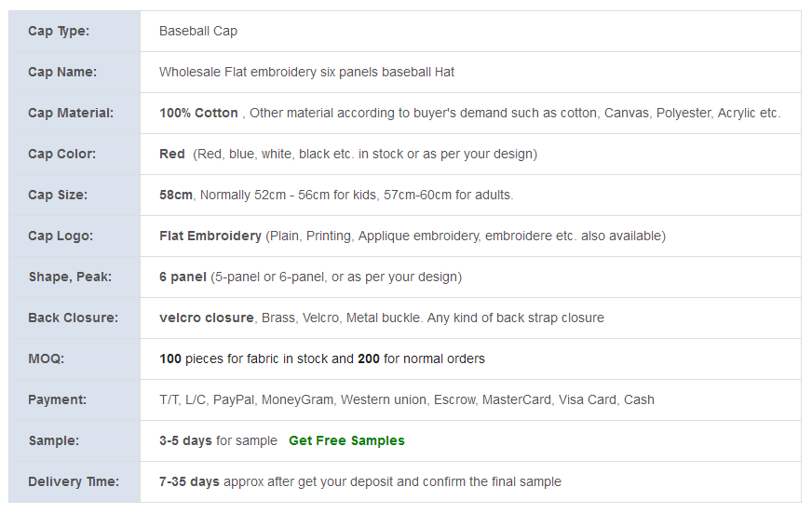Select the Cap Name label
The width and height of the screenshot is (812, 514).
tap(62, 72)
